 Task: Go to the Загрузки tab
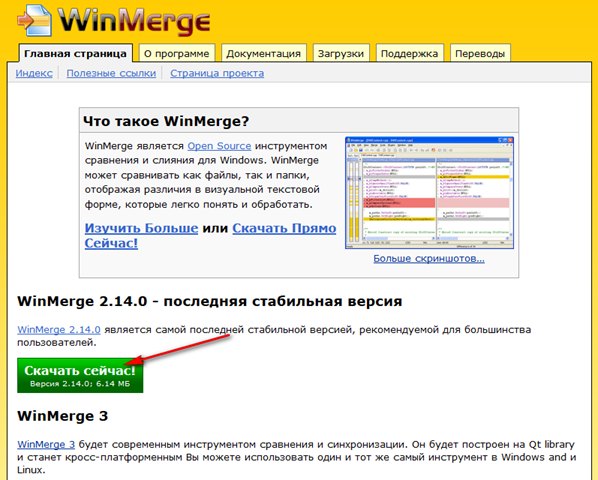(x=341, y=53)
